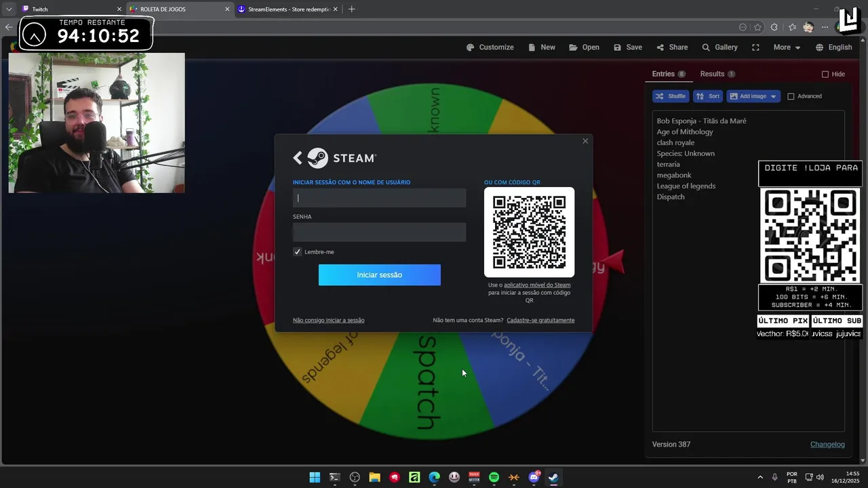Click New in the wheel toolbar
The width and height of the screenshot is (868, 488).
tap(542, 47)
